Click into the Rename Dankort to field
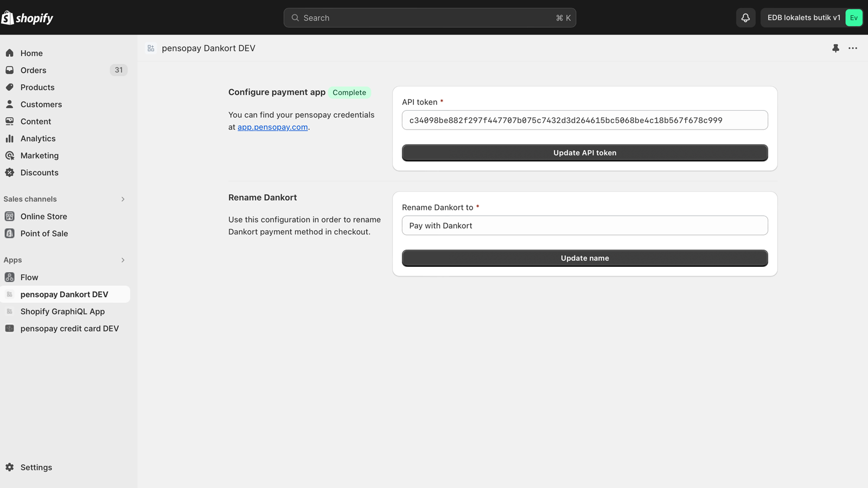868x488 pixels. click(x=585, y=226)
